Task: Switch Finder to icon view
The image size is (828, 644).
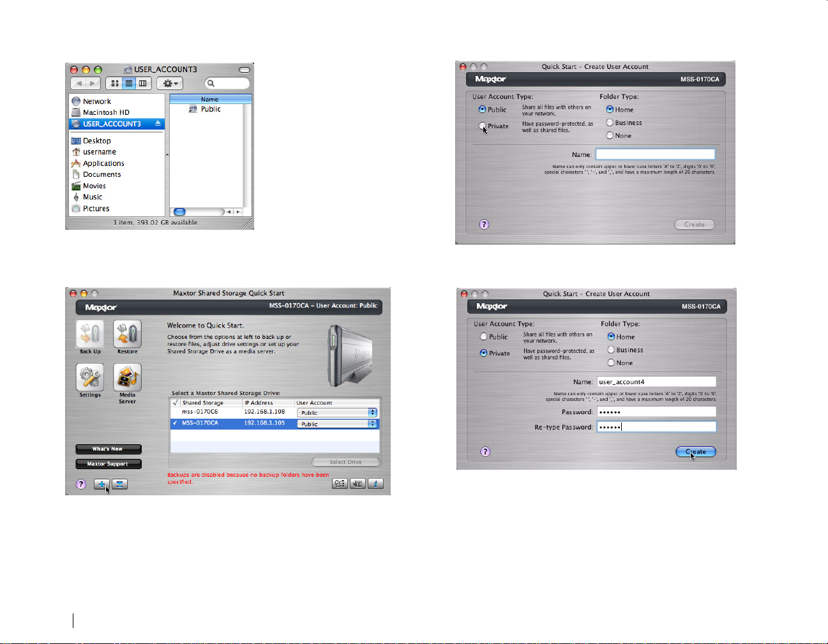Action: [115, 84]
